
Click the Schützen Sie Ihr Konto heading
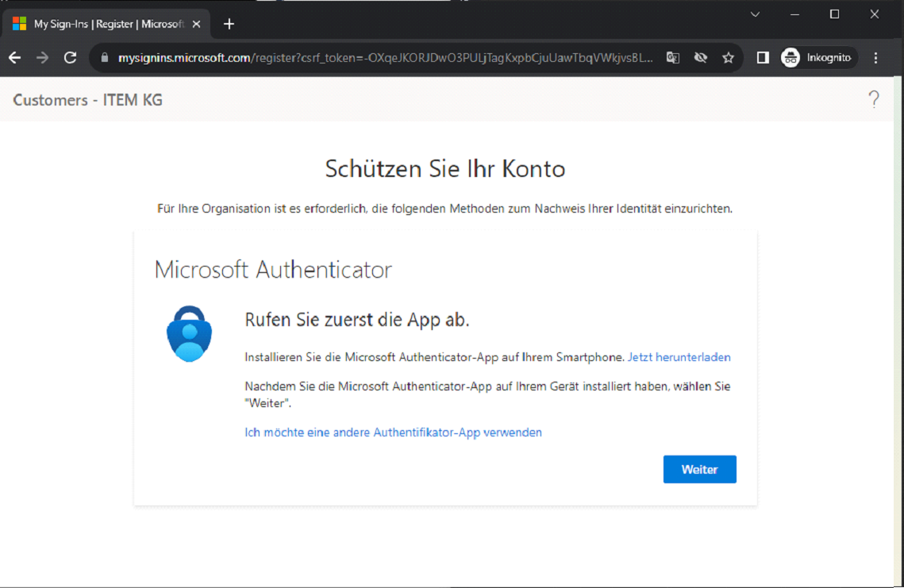(x=445, y=169)
